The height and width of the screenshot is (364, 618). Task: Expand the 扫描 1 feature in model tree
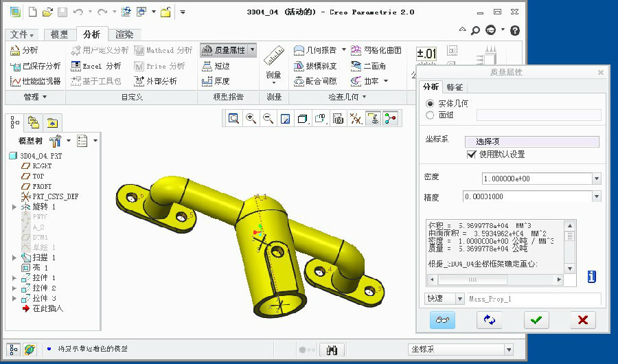[x=15, y=258]
